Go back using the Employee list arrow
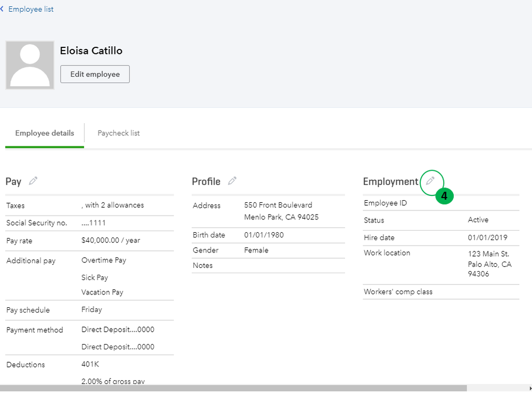Screen dimensions: 532x393 (2, 9)
